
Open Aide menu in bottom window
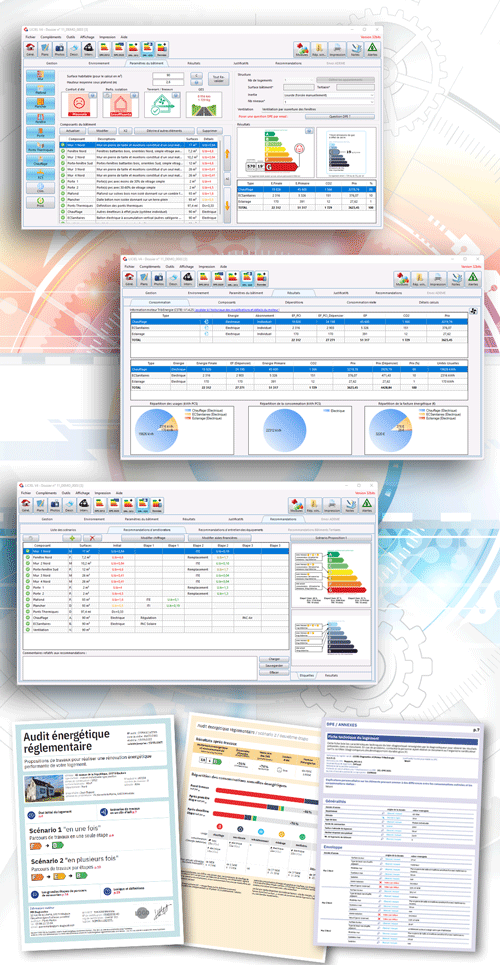coord(120,493)
